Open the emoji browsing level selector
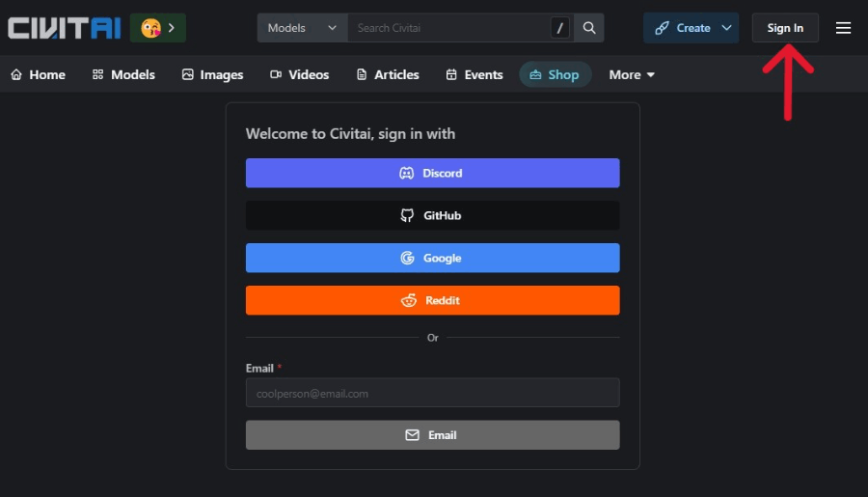Image resolution: width=868 pixels, height=497 pixels. point(158,28)
